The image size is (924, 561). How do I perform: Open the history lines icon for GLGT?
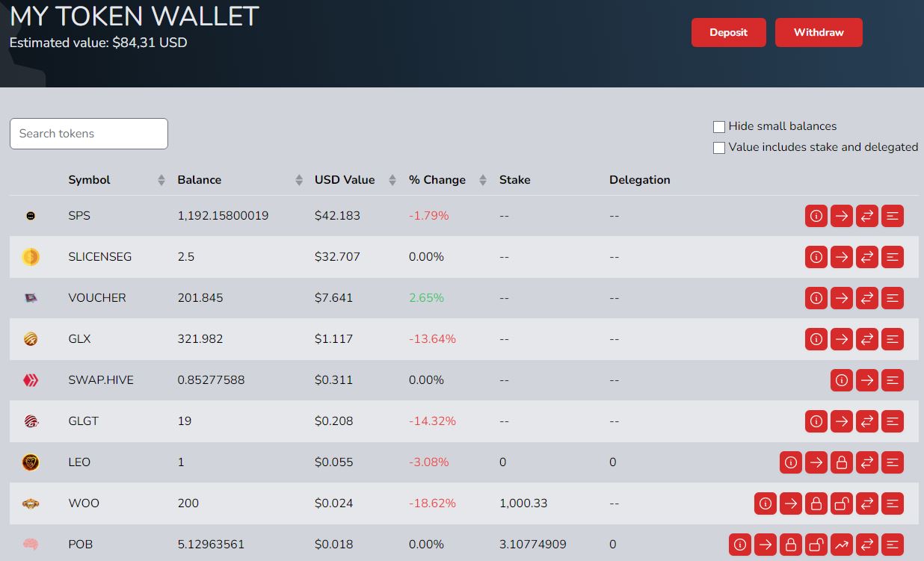pyautogui.click(x=893, y=421)
